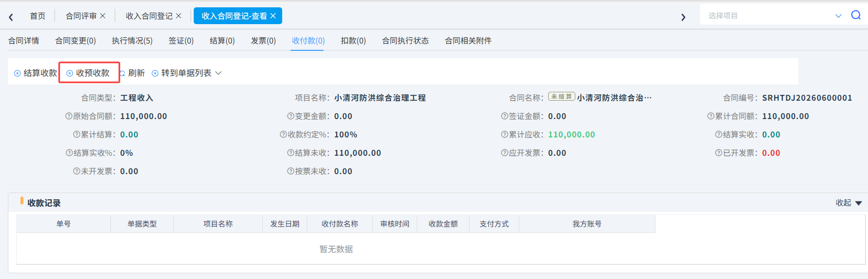Open the 合同执行状态 sub-tab
Image resolution: width=868 pixels, height=279 pixels.
405,40
